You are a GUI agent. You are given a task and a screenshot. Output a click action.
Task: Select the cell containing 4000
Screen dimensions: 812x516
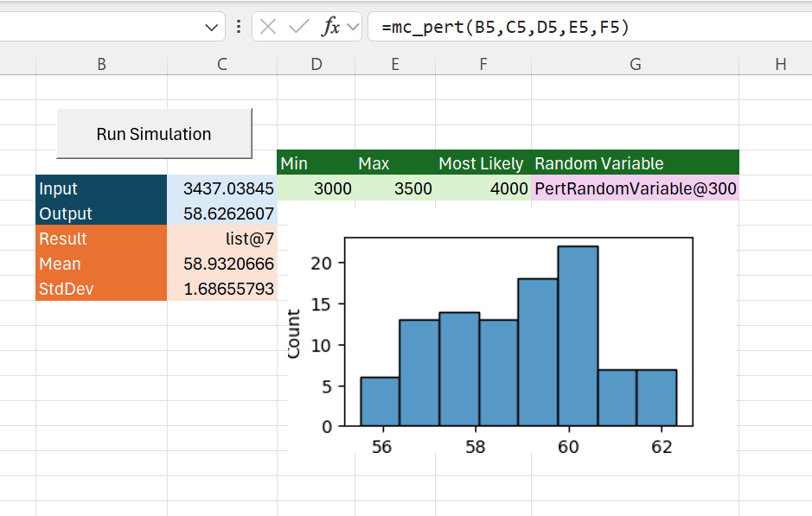[x=483, y=188]
